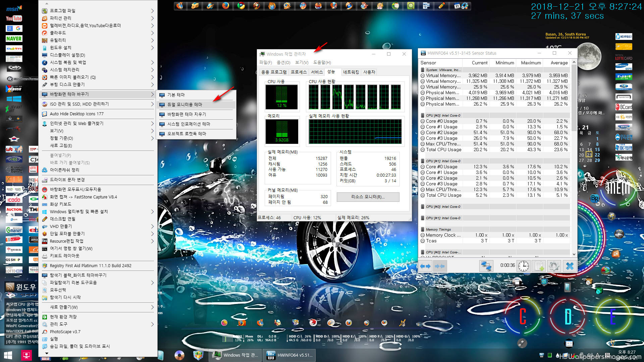Screen dimensions: 644x362
Task: Open the 사용자 tab in Task Manager
Action: click(369, 72)
